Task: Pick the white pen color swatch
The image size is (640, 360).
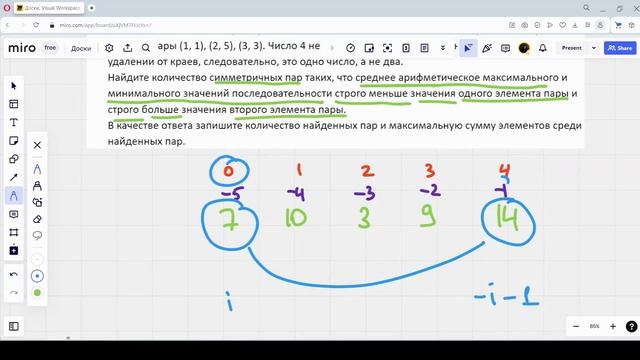Action: coord(37,259)
